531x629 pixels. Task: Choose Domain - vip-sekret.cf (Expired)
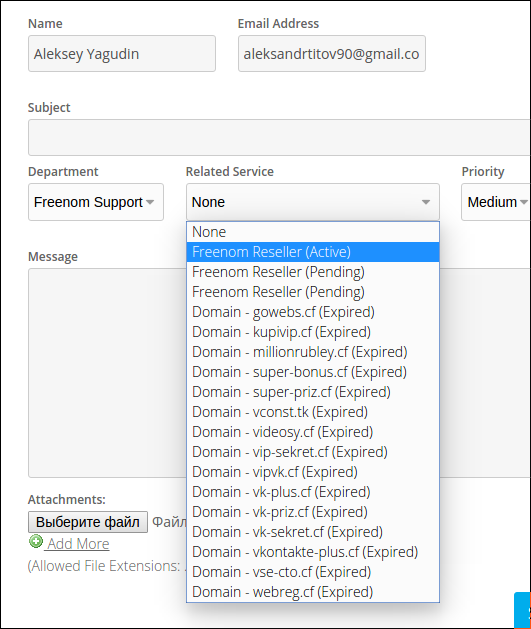tap(313, 452)
